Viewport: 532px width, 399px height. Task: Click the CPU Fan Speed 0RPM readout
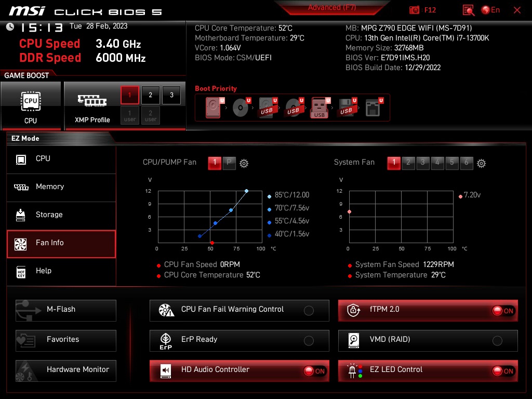tap(198, 264)
